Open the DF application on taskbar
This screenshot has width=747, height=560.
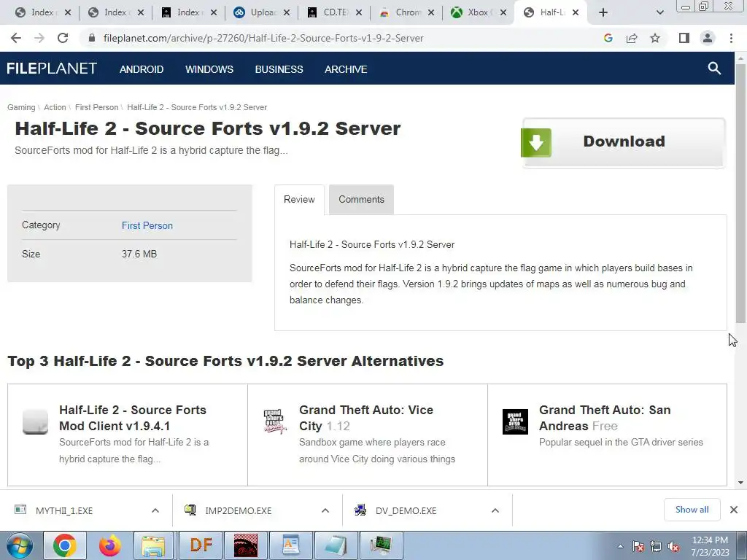[201, 545]
